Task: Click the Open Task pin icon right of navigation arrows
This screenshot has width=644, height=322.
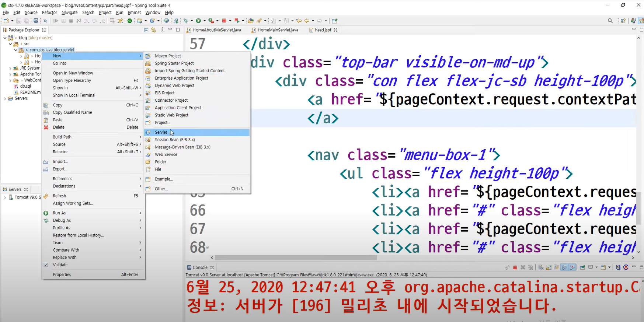Action: 334,21
